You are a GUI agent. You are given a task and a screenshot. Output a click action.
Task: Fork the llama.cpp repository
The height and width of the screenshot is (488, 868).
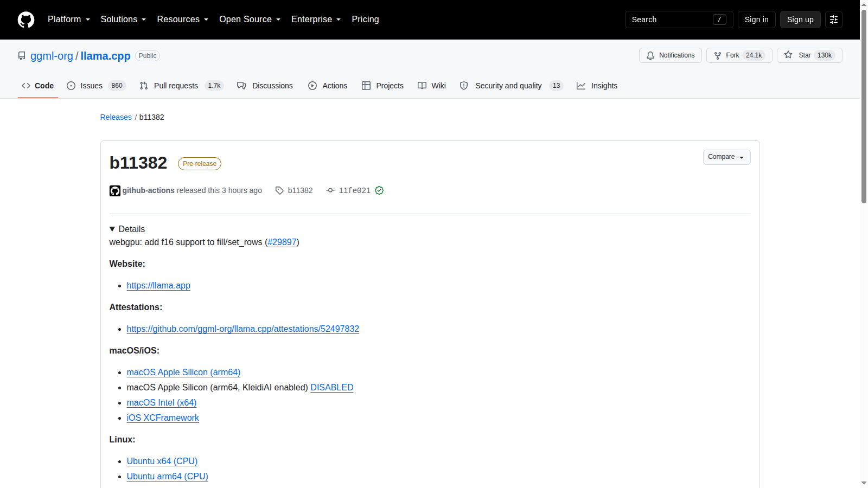tap(739, 55)
